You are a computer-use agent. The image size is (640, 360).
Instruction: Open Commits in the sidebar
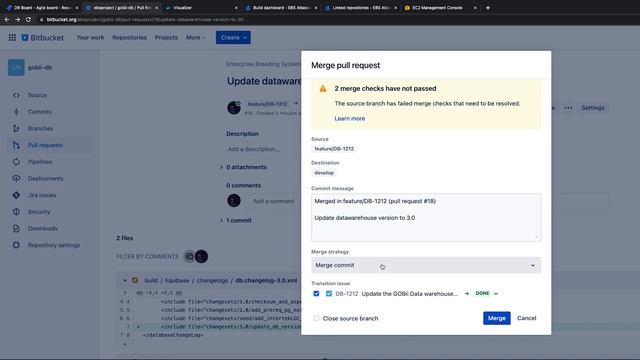coord(40,112)
